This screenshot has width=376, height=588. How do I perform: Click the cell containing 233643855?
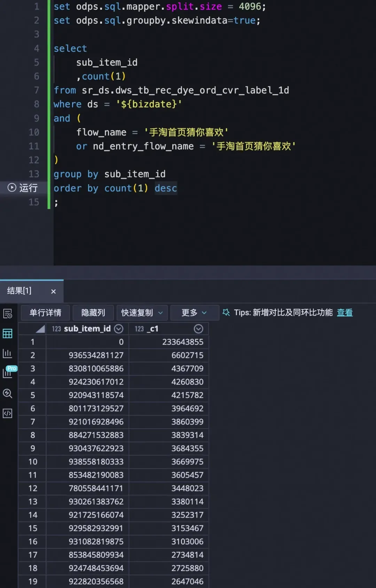[182, 342]
